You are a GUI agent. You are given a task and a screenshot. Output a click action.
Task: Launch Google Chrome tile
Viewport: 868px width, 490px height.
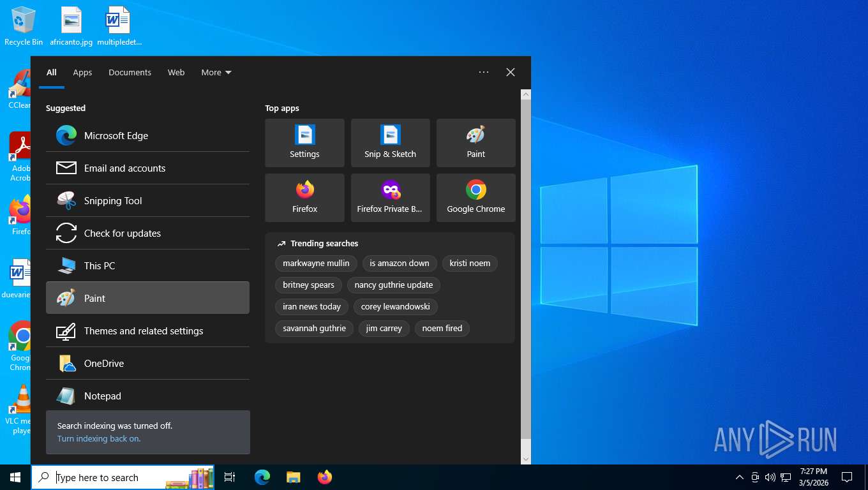click(475, 198)
